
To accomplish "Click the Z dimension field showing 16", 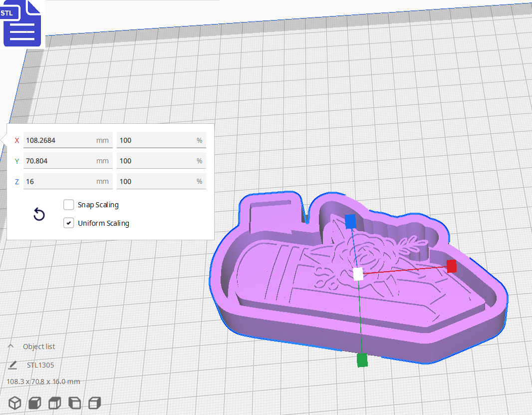I will coord(68,181).
